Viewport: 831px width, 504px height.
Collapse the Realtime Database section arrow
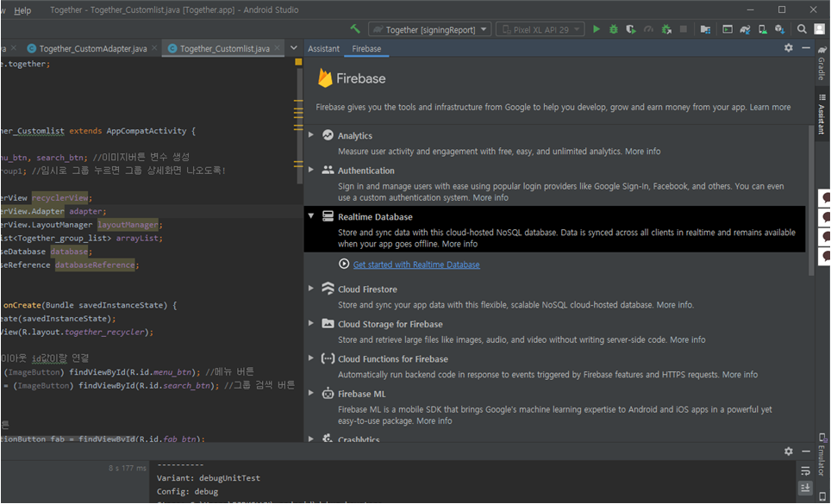tap(311, 215)
